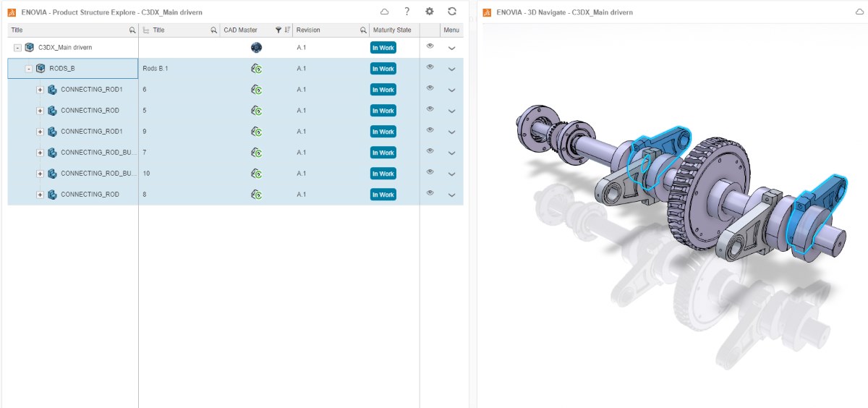Viewport: 868px width, 408px height.
Task: Click the search icon in Revision column
Action: (363, 30)
